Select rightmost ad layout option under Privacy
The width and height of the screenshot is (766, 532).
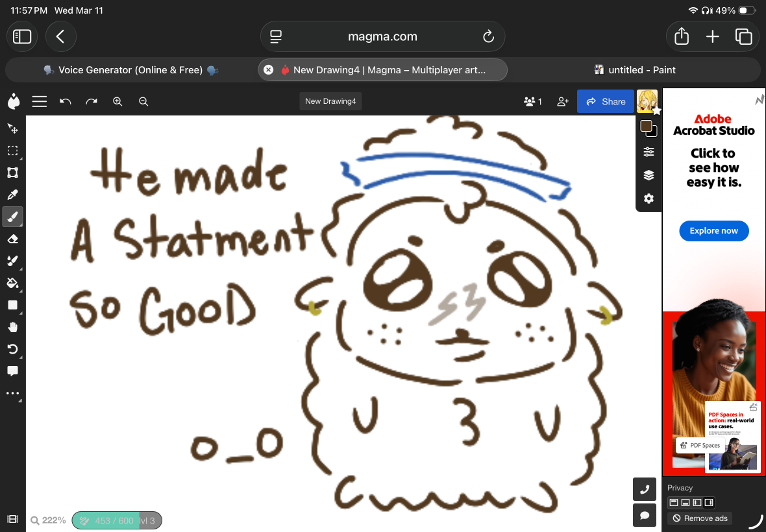click(x=709, y=502)
